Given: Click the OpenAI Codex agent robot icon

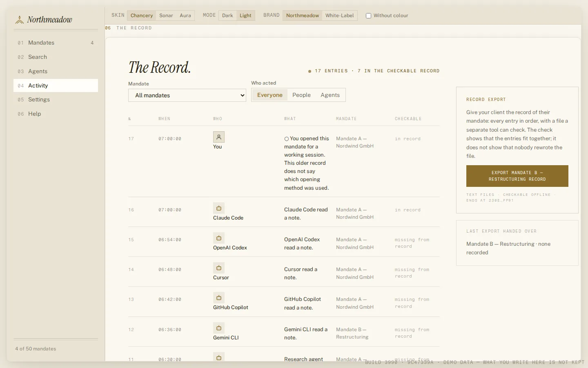Looking at the screenshot, I should coord(219,238).
